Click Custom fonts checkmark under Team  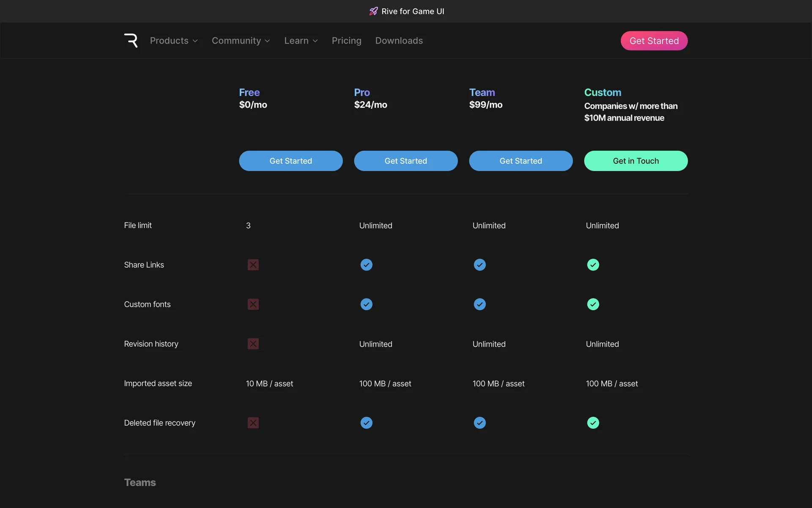480,304
